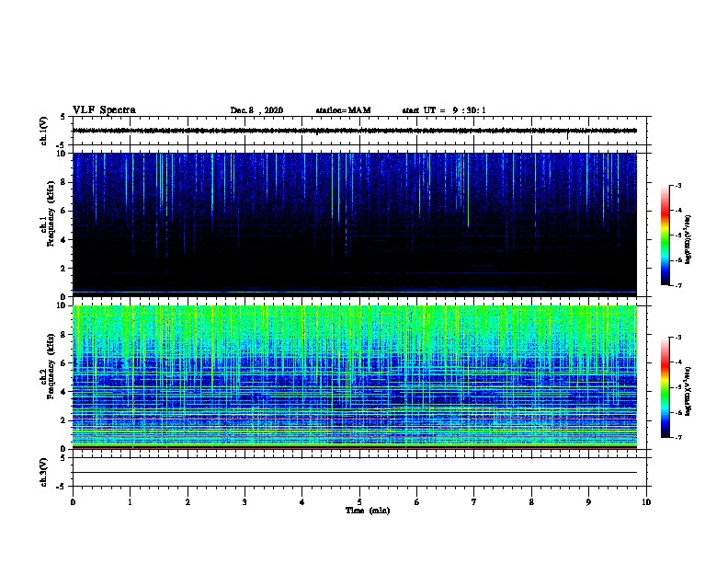
Task: Click the ch.1 Frequency (kHz) axis label
Action: tap(48, 214)
